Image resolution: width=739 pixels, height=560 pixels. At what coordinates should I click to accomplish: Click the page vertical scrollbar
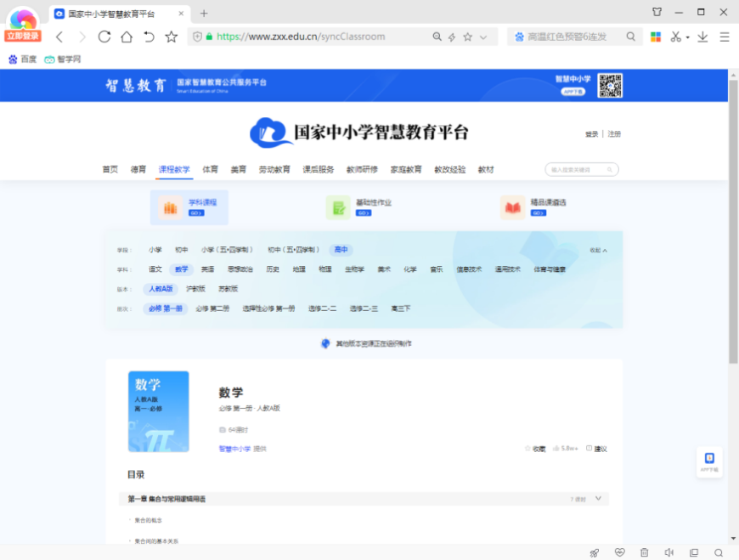pyautogui.click(x=733, y=222)
